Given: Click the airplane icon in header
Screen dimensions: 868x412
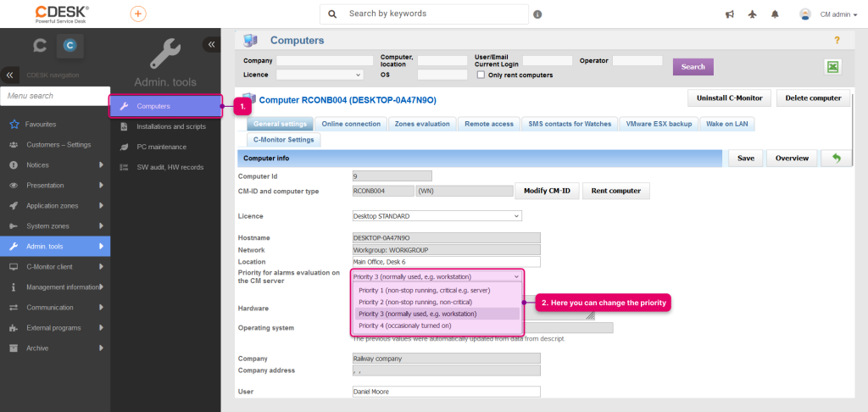Looking at the screenshot, I should tap(752, 15).
